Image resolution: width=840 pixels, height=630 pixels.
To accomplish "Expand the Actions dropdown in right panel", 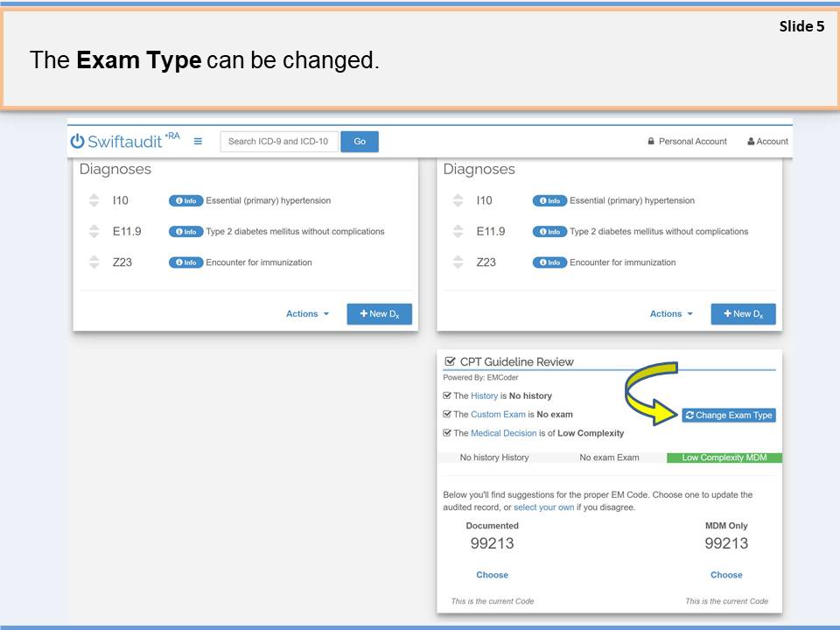I will (671, 314).
